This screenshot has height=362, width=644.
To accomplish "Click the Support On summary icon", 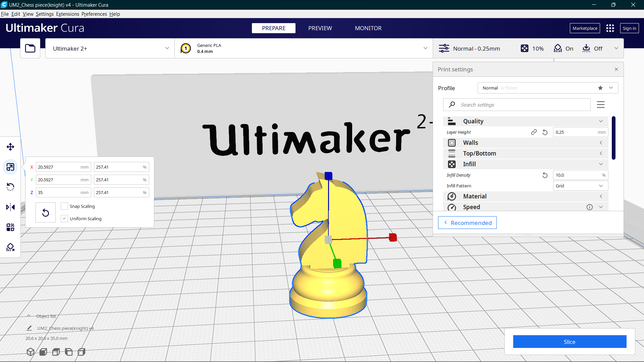I will point(558,48).
